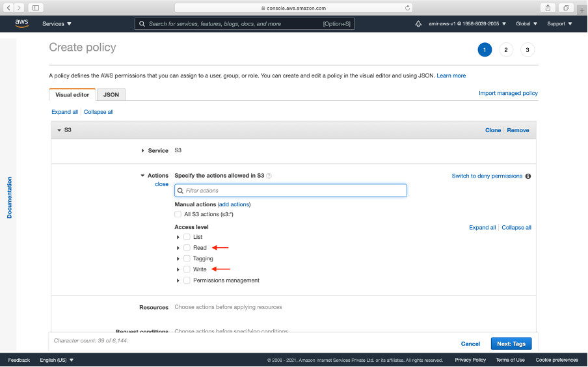
Task: Click the magnifier icon in AWS search bar
Action: click(x=142, y=23)
